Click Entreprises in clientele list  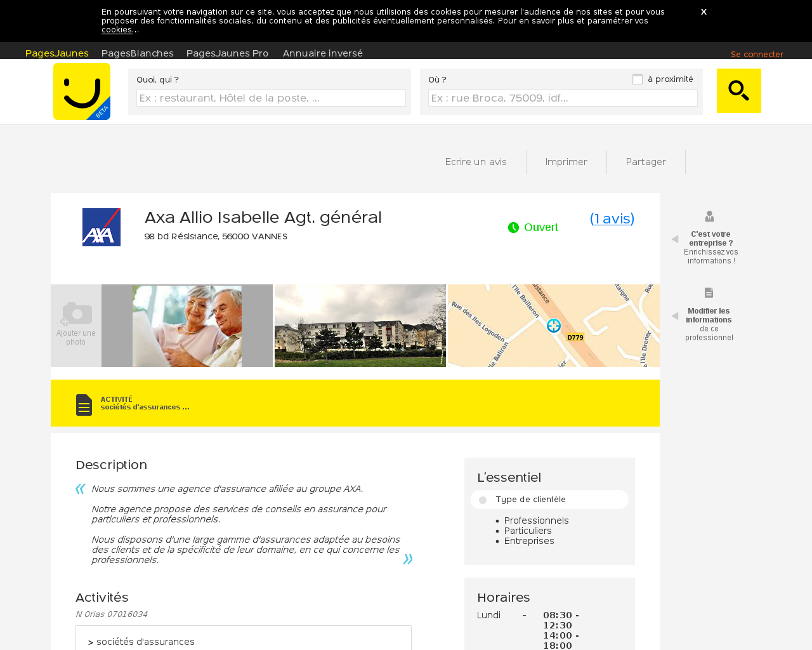click(529, 541)
